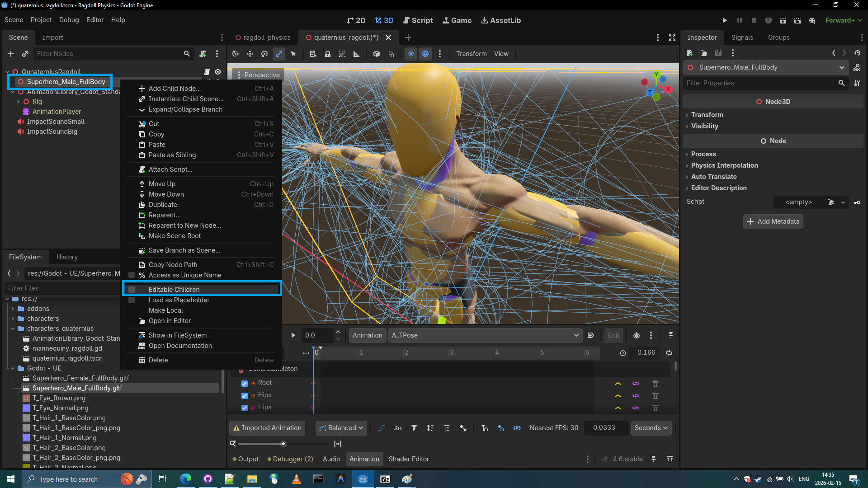This screenshot has height=488, width=868.
Task: Click the add new node plus icon
Action: point(11,54)
